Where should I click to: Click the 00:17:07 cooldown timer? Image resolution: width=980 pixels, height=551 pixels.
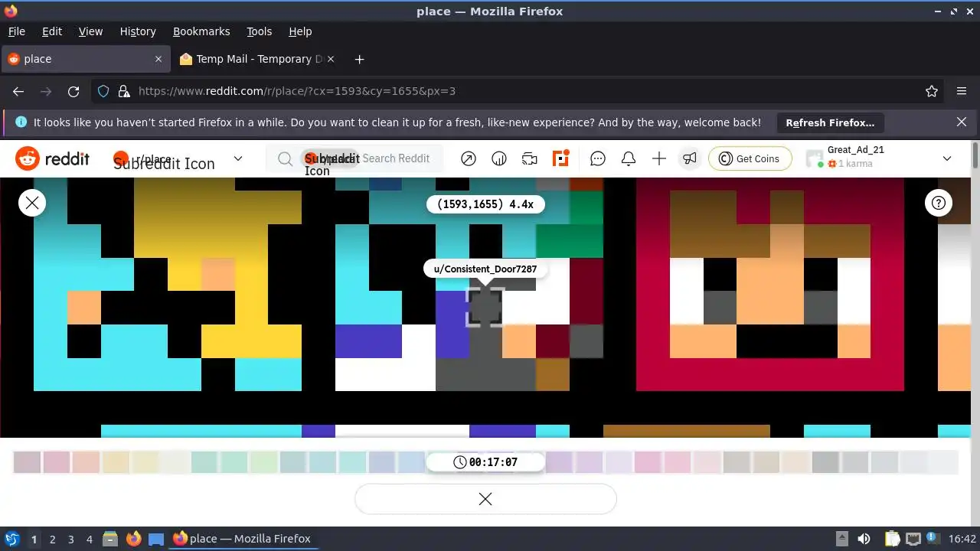tap(485, 462)
